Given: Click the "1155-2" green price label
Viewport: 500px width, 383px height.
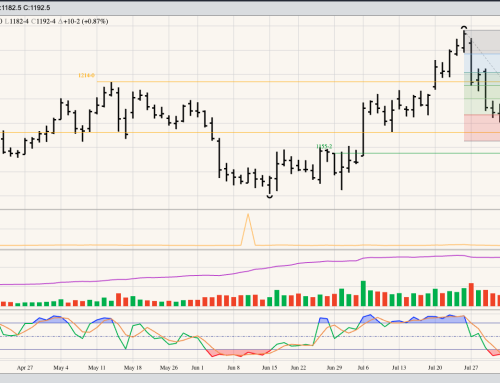Looking at the screenshot, I should [324, 147].
